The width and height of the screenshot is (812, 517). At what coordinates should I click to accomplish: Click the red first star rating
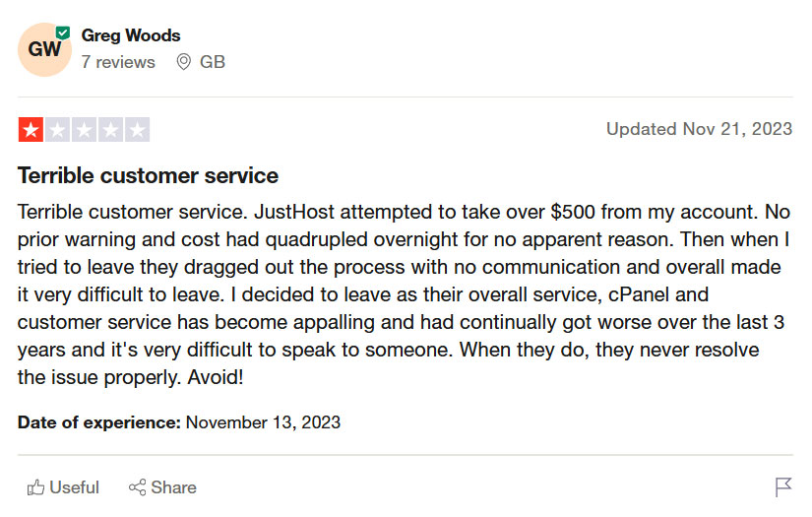coord(31,130)
